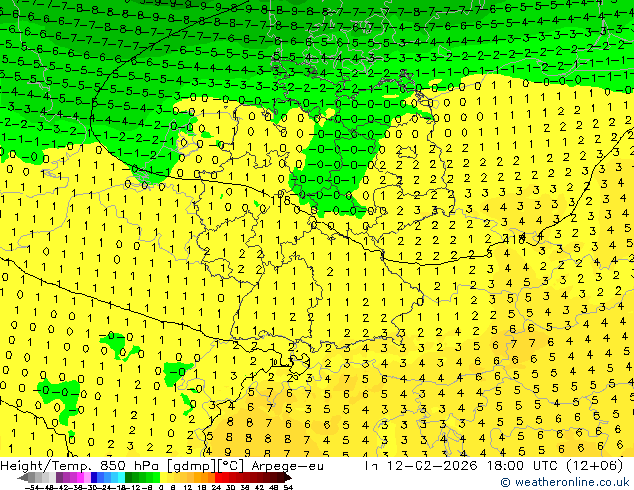
Task: Click the date "12-02-2026" in the caption
Action: pos(432,466)
